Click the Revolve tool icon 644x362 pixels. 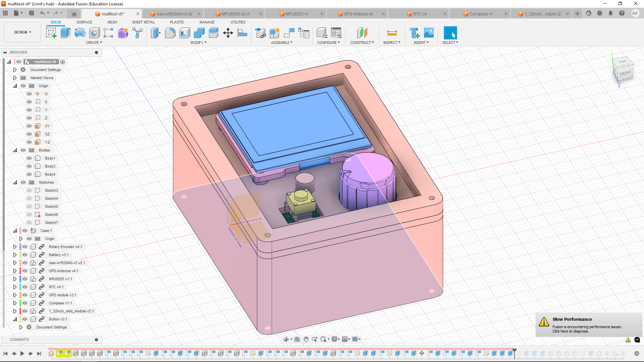(80, 33)
